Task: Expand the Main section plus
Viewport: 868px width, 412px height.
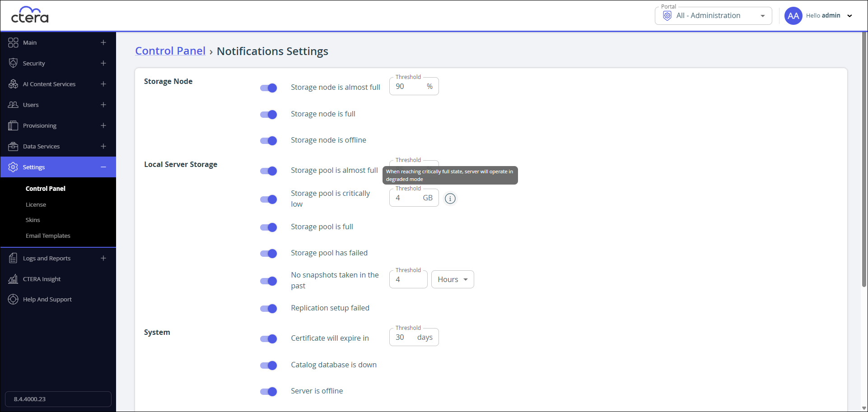Action: 103,42
